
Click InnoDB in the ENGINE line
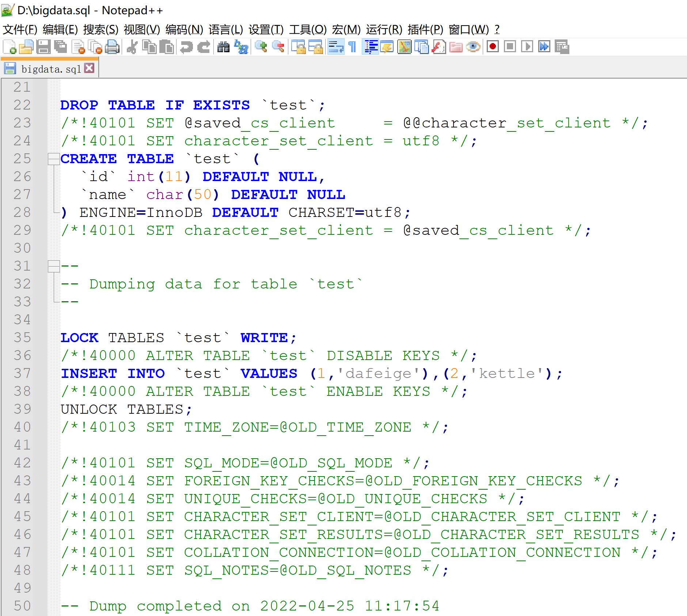tap(174, 213)
